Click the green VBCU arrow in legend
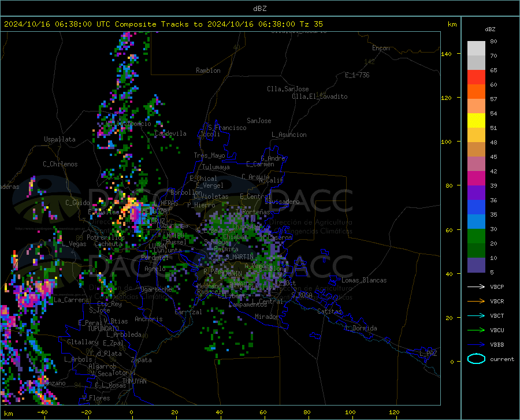The height and width of the screenshot is (420, 520). coord(476,330)
